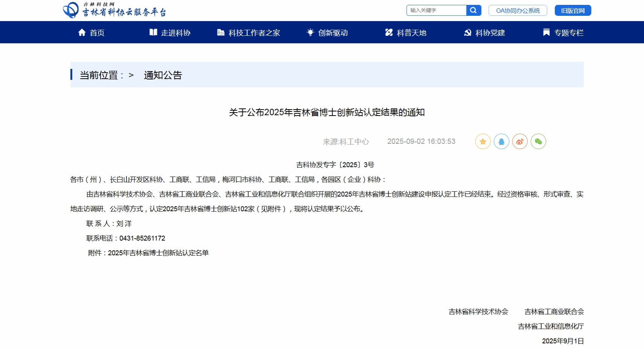Share the article via QQ bell icon
This screenshot has height=349, width=644.
pyautogui.click(x=501, y=142)
